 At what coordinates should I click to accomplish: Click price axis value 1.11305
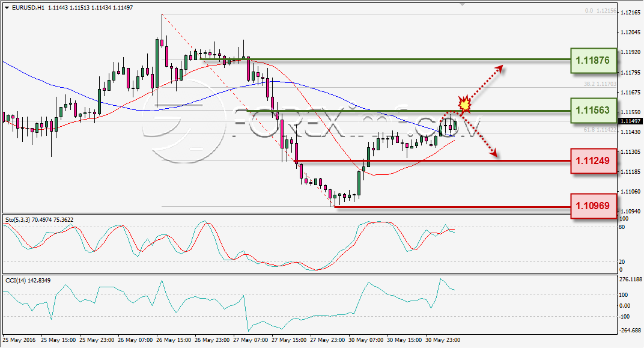point(630,152)
